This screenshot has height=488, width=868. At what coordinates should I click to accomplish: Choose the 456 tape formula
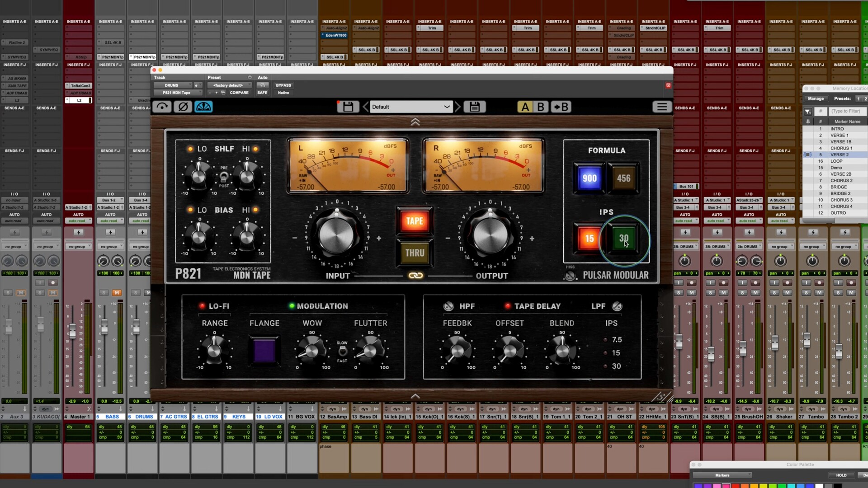[x=623, y=178]
